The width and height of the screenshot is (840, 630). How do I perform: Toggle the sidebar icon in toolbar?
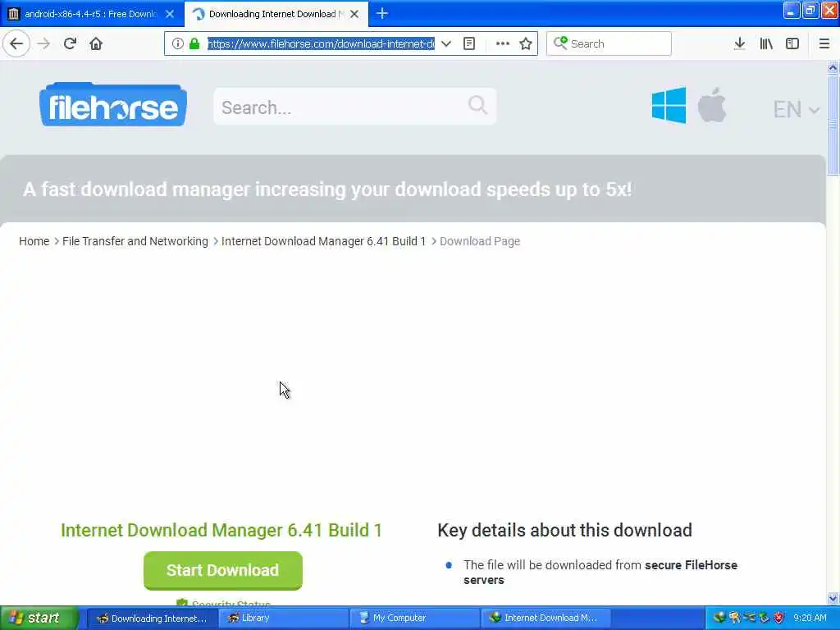coord(792,43)
